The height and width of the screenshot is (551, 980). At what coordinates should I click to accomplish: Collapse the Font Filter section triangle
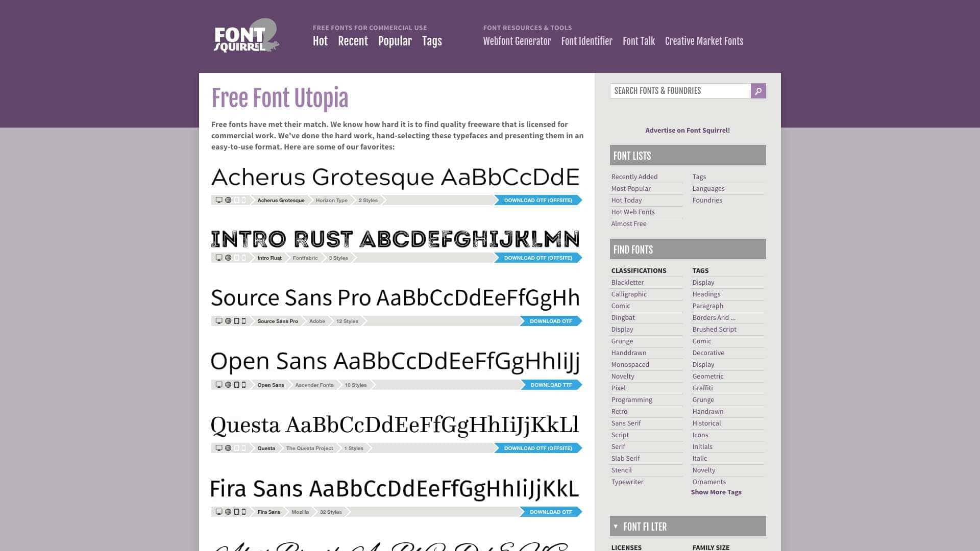pyautogui.click(x=616, y=527)
